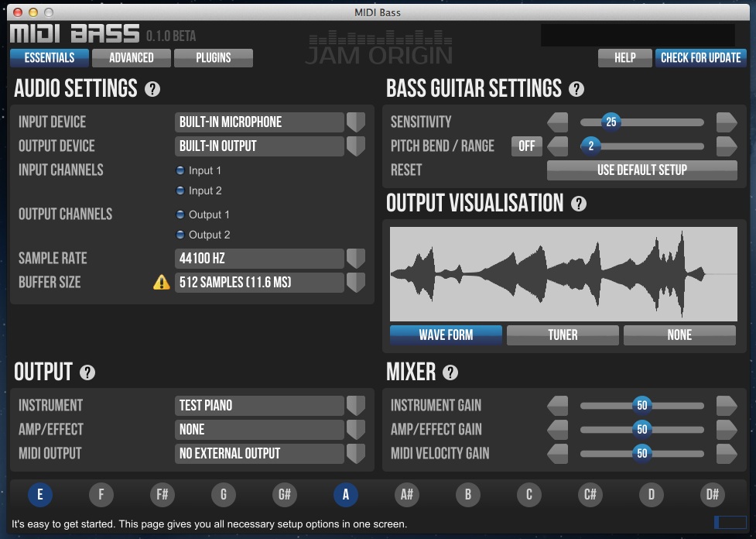Click Pitch Bend slider knob at 2
This screenshot has width=756, height=539.
(x=590, y=146)
